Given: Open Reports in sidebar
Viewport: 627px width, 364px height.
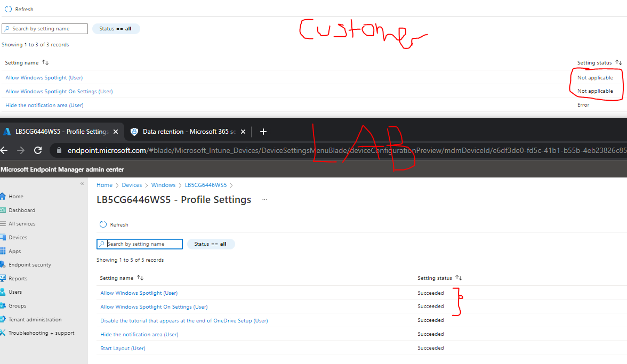Looking at the screenshot, I should click(18, 279).
